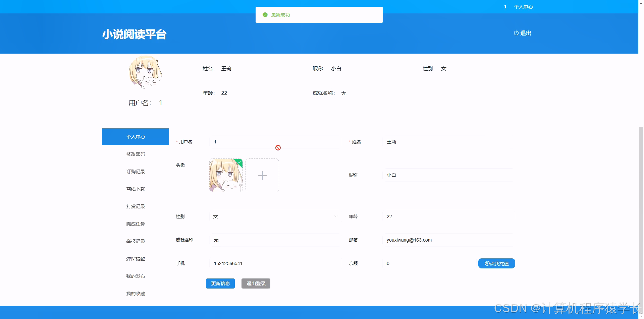644x319 pixels.
Task: Open the 性别 select box showing 女
Action: (275, 216)
